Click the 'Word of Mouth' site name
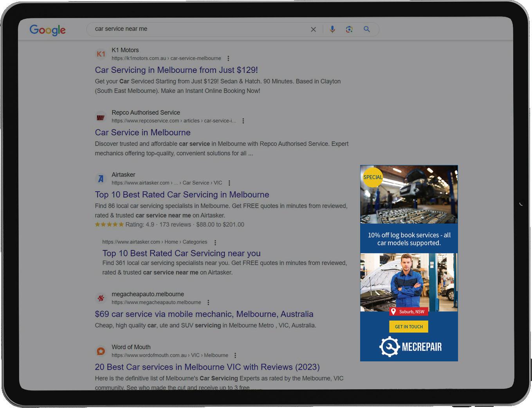This screenshot has width=532, height=408. click(x=131, y=347)
